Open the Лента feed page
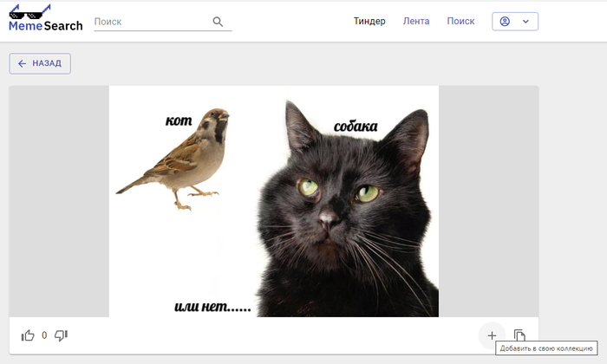Image resolution: width=607 pixels, height=364 pixels. pyautogui.click(x=416, y=22)
